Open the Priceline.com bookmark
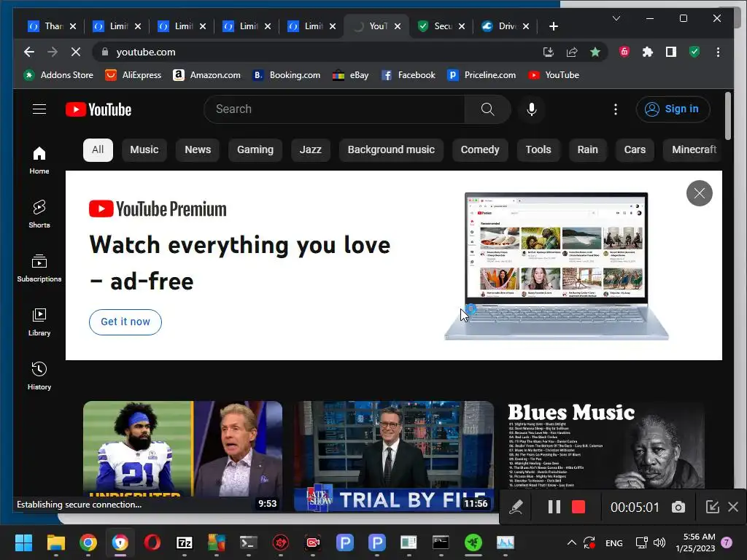Image resolution: width=747 pixels, height=560 pixels. click(481, 75)
